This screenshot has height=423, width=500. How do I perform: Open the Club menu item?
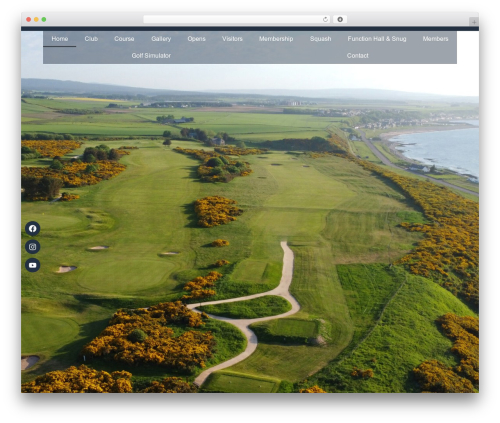91,39
